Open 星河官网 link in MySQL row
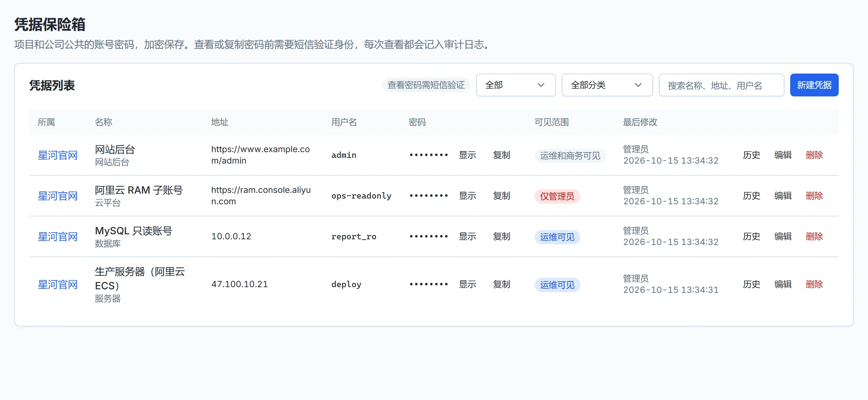The width and height of the screenshot is (868, 400). [58, 237]
